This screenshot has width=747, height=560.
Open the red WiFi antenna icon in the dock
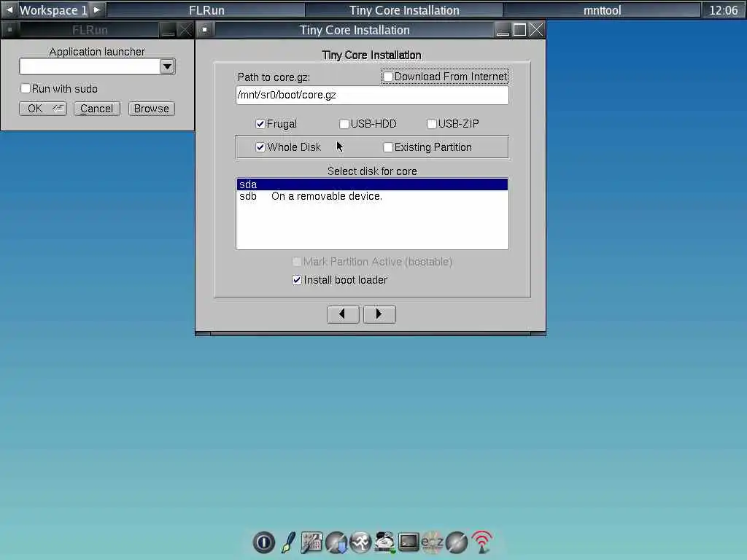pyautogui.click(x=481, y=542)
